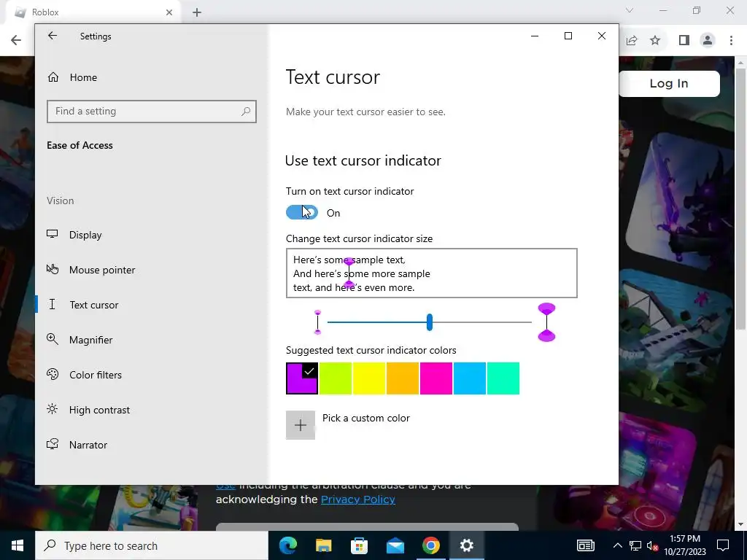Click the network icon in system tray

pyautogui.click(x=635, y=545)
